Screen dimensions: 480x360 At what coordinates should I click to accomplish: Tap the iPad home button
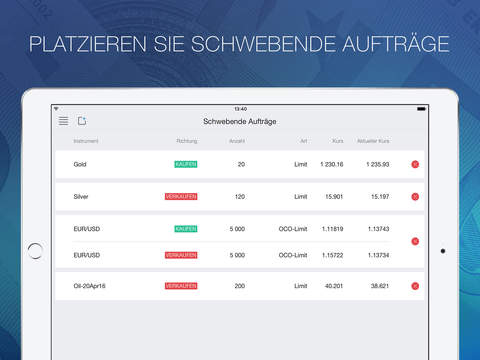pos(35,251)
